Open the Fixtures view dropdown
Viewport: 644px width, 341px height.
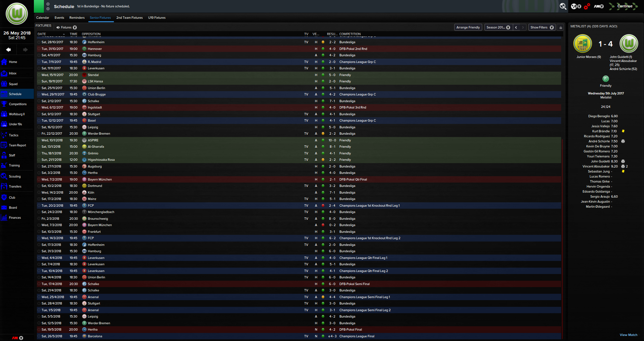[67, 27]
